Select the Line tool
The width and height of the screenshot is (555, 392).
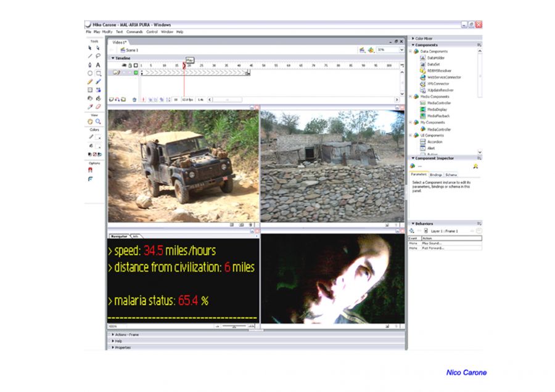90,56
